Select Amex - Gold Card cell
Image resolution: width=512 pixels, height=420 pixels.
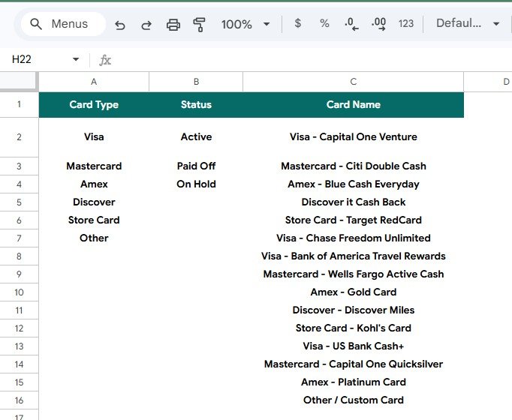point(354,292)
